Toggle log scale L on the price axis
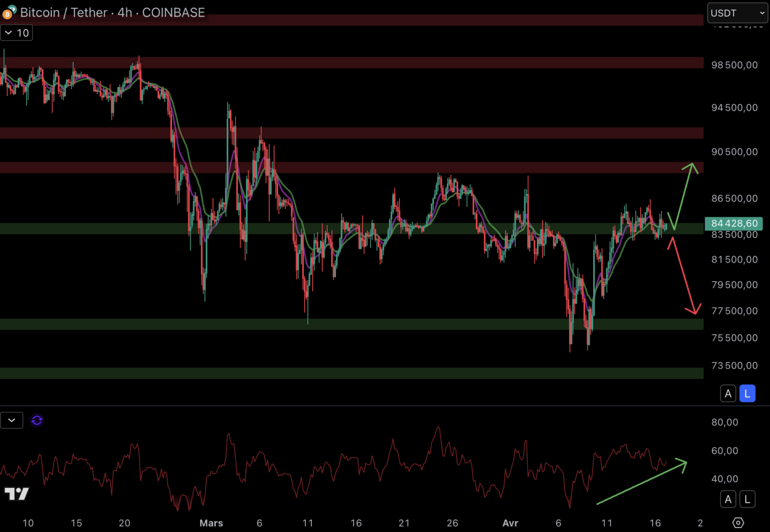Viewport: 770px width, 532px height. 747,394
